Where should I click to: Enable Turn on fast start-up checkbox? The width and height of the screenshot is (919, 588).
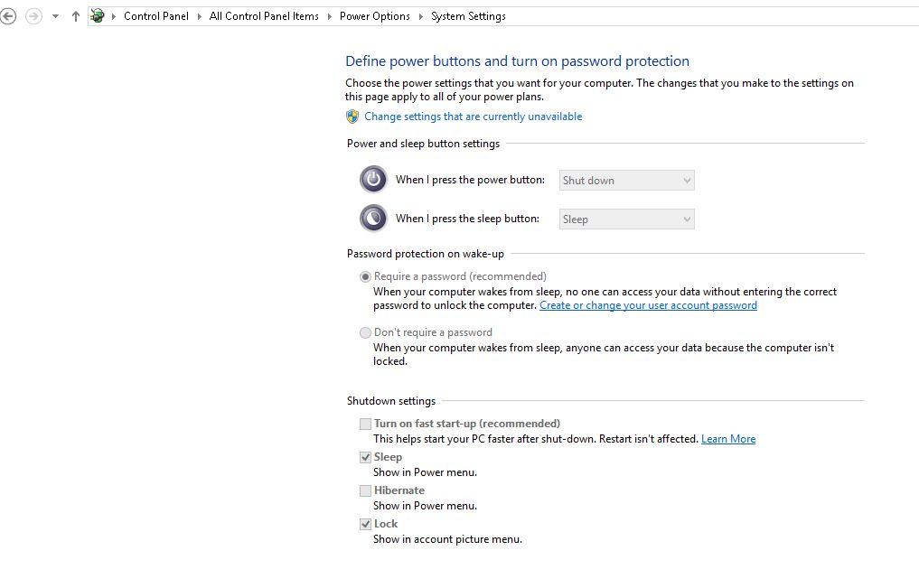click(365, 424)
